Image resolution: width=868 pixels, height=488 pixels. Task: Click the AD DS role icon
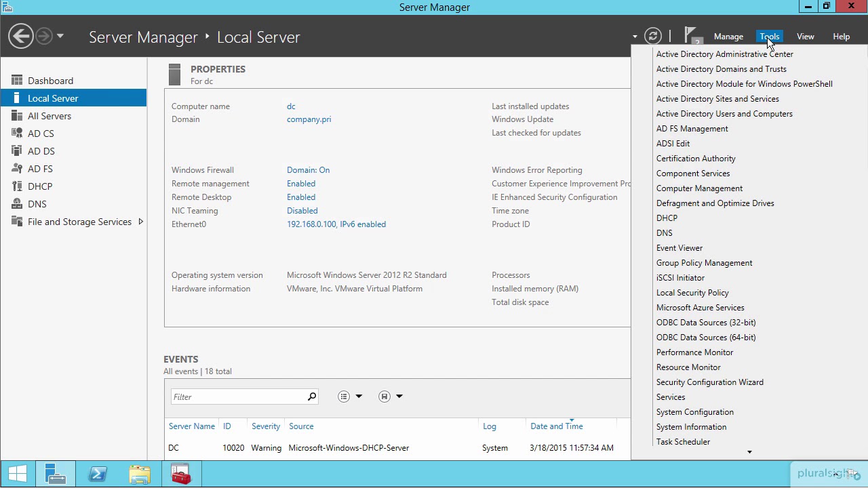tap(17, 151)
